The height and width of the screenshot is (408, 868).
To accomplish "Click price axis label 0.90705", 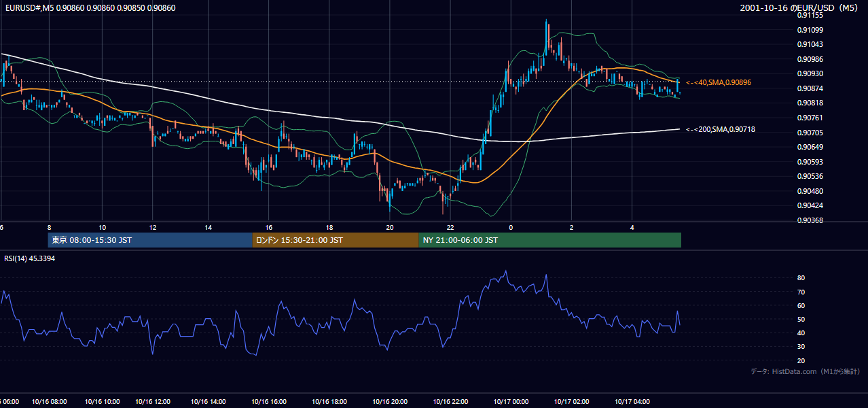I will point(810,133).
